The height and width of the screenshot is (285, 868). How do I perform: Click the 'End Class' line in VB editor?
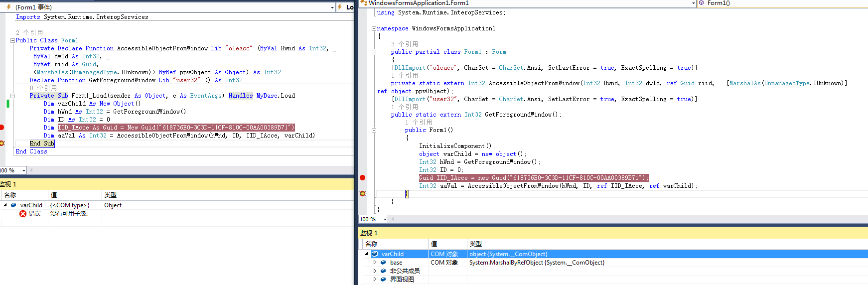pos(31,151)
